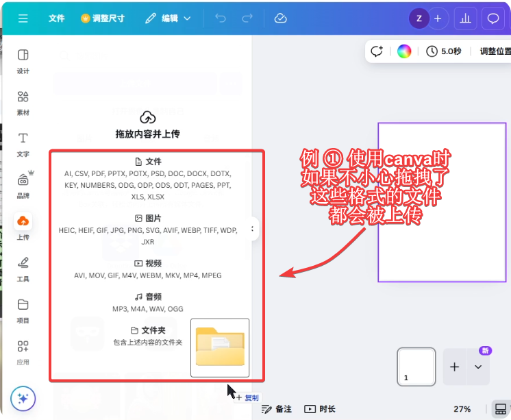Click the 文件 document type heading
The image size is (511, 420).
coord(148,162)
